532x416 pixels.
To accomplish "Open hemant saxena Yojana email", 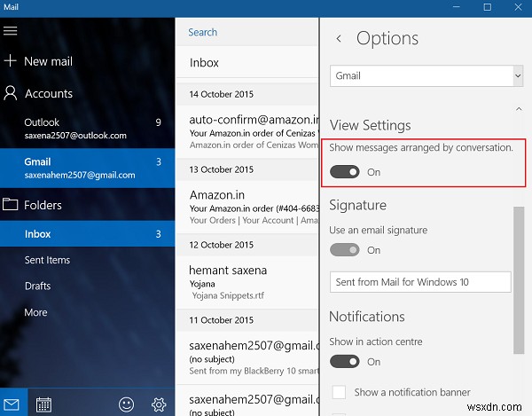I will pyautogui.click(x=247, y=283).
